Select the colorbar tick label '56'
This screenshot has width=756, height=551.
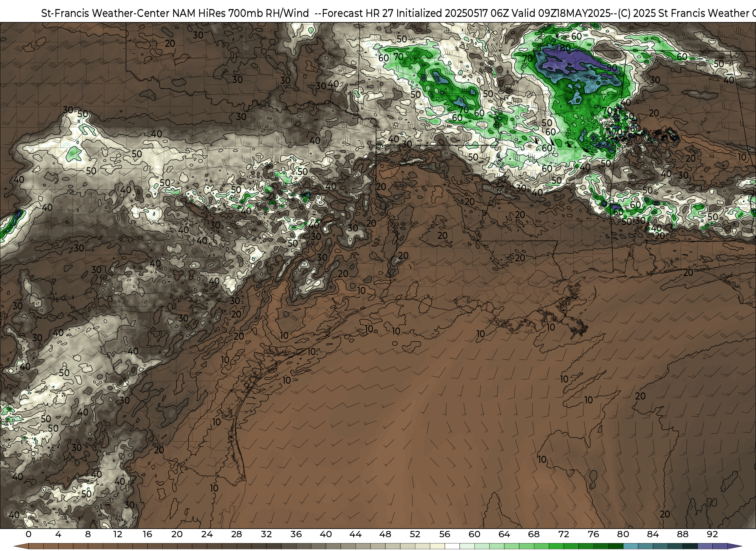pos(445,534)
